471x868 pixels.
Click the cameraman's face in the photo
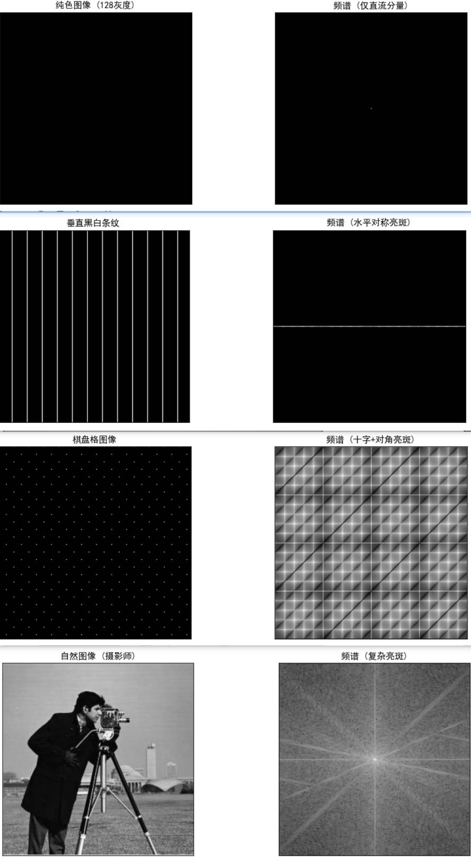click(94, 712)
